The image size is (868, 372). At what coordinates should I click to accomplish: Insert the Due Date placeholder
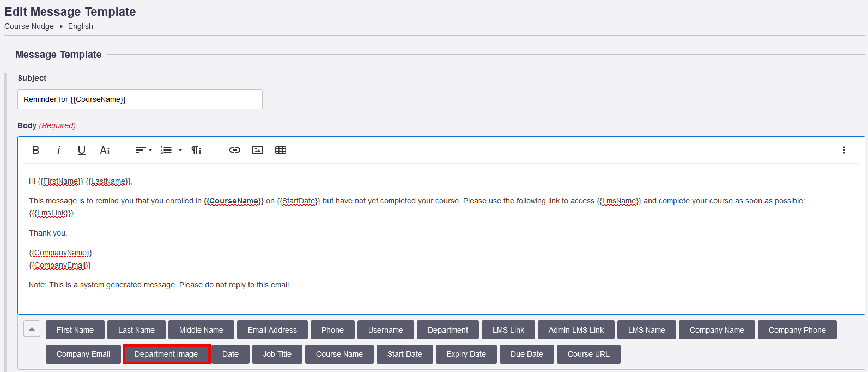click(527, 354)
